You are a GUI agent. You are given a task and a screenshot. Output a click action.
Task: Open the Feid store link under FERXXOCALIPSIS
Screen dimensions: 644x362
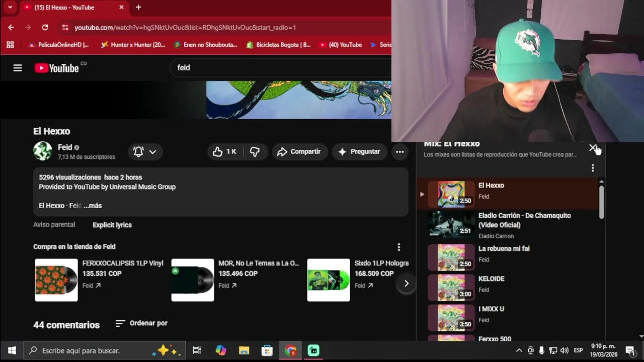tap(92, 286)
